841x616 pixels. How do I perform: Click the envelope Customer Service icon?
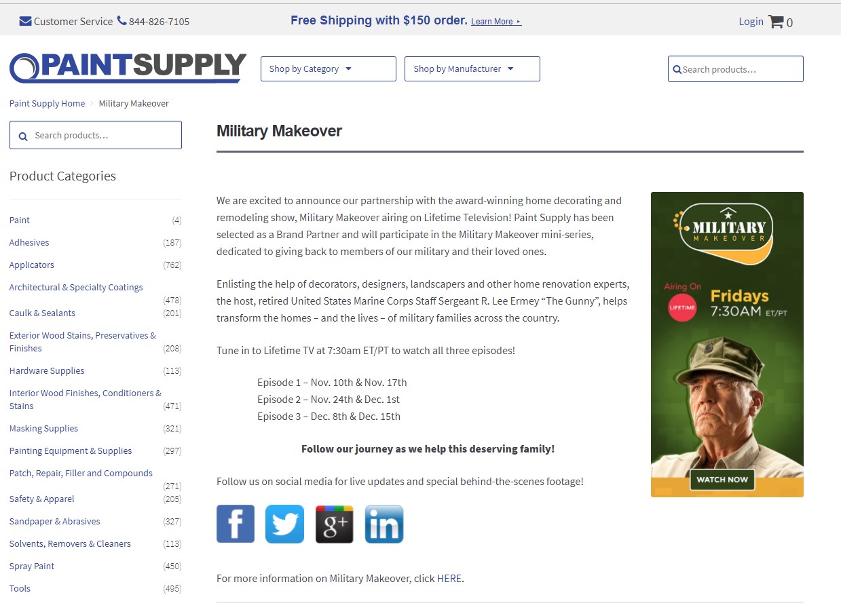[26, 22]
